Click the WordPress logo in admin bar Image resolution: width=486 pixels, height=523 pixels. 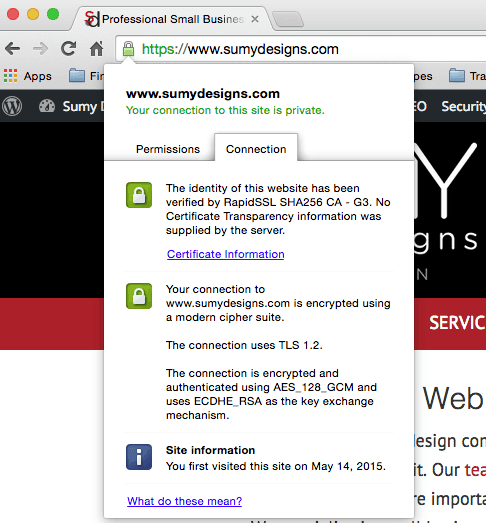12,106
